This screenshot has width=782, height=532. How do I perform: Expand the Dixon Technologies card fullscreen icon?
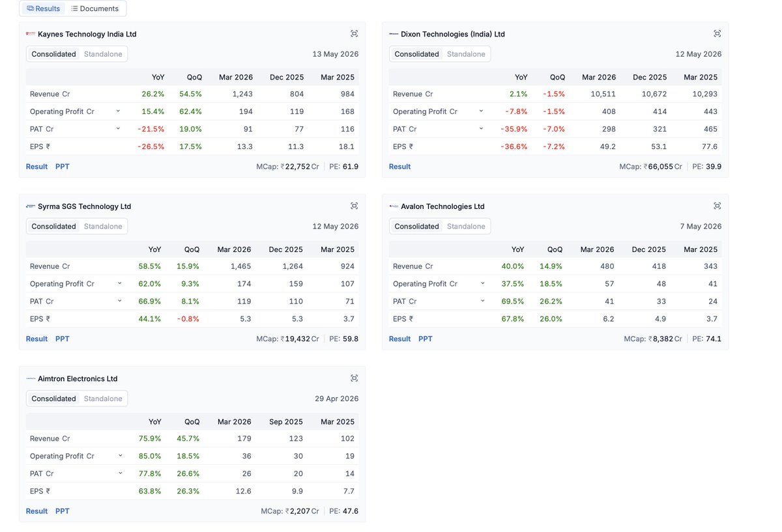point(717,34)
